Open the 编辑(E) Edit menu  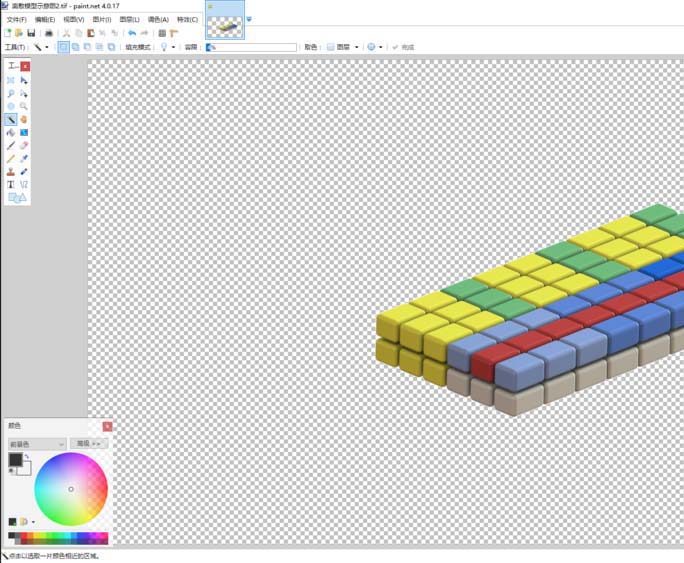45,20
